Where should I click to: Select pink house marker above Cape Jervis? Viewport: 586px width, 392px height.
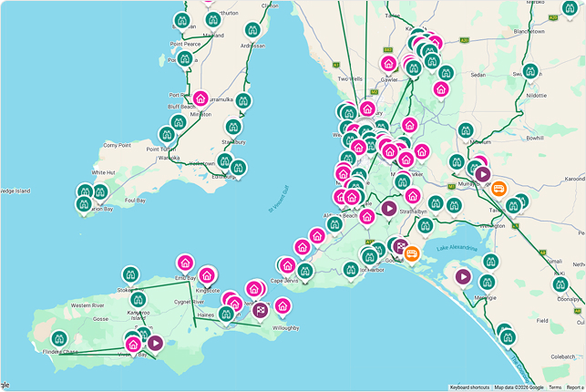click(x=287, y=265)
